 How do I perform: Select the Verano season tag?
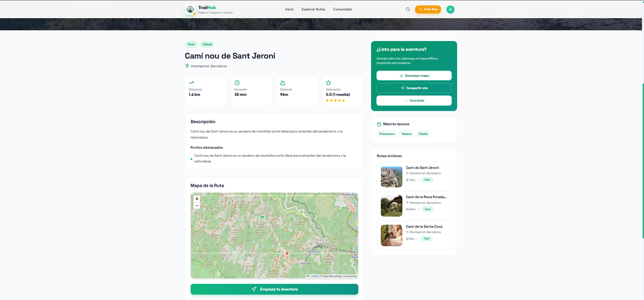[407, 134]
